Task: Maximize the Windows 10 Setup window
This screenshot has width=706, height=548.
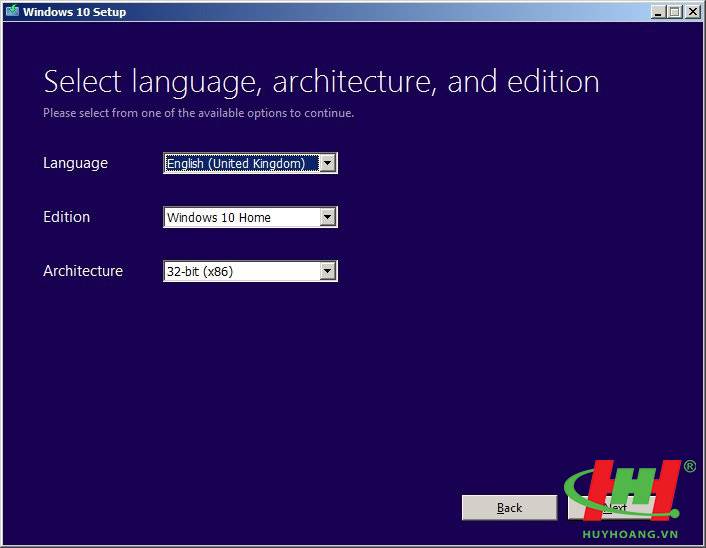Action: click(675, 12)
